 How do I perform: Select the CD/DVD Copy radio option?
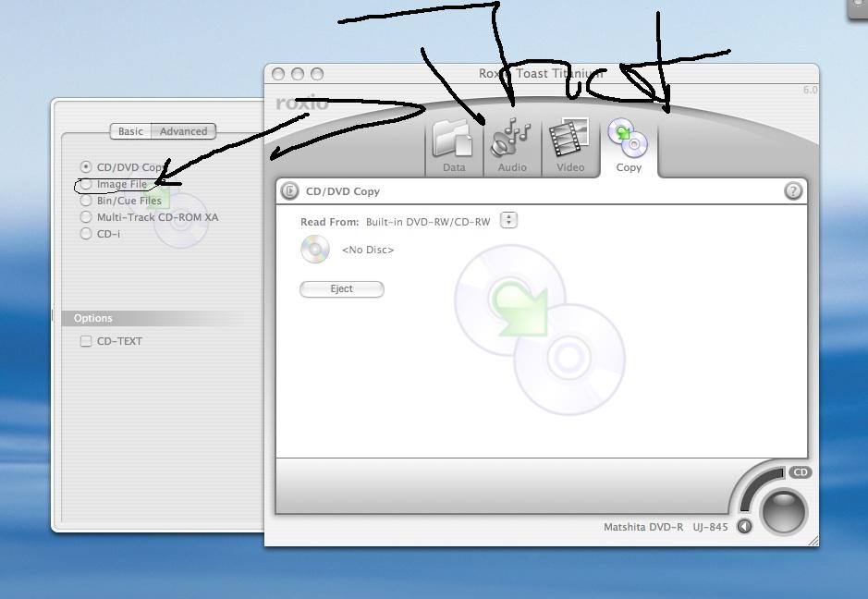click(x=86, y=166)
